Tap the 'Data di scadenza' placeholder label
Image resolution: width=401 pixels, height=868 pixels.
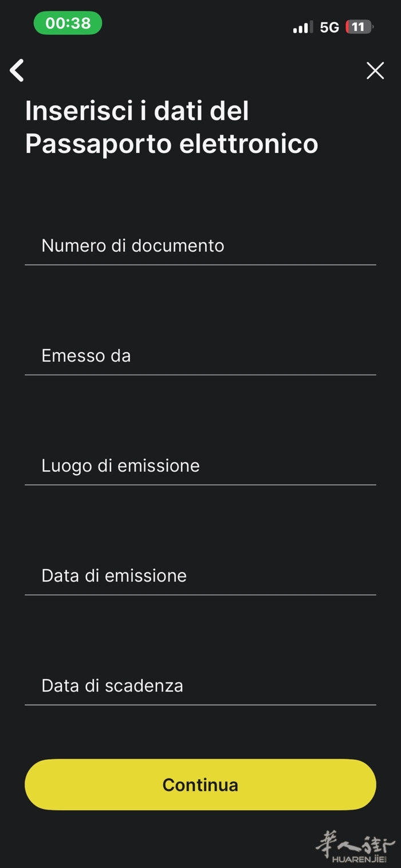pyautogui.click(x=112, y=686)
